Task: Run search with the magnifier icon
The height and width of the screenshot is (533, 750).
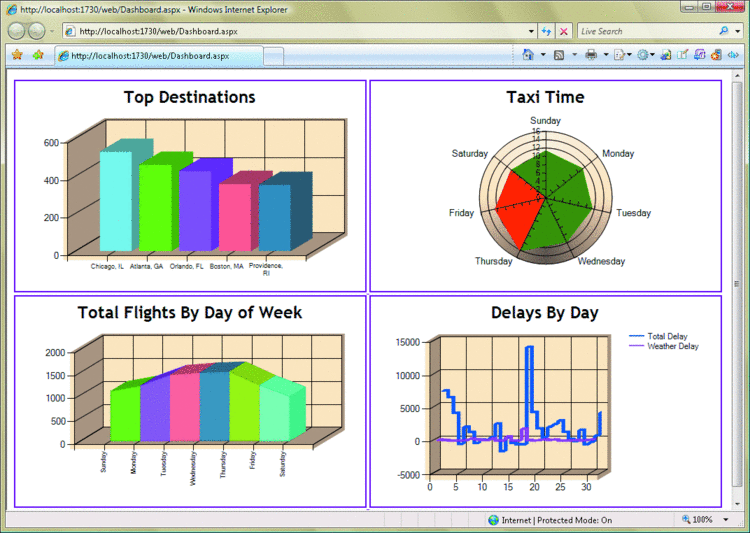Action: click(x=724, y=31)
